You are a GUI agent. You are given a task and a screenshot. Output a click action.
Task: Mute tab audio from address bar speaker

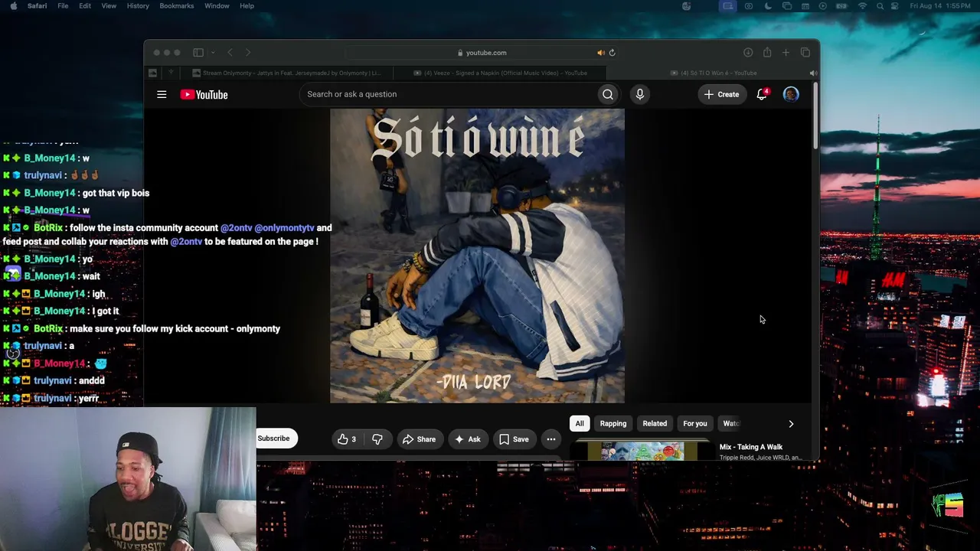click(600, 53)
